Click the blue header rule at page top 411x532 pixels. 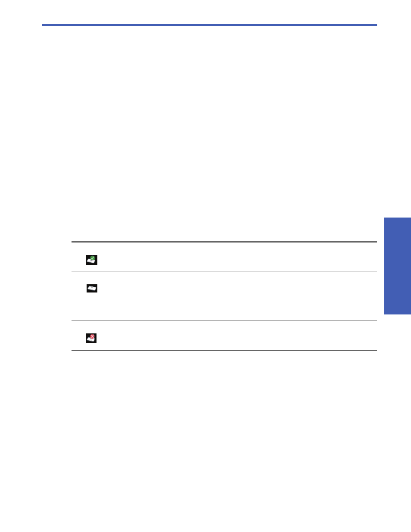tap(209, 25)
